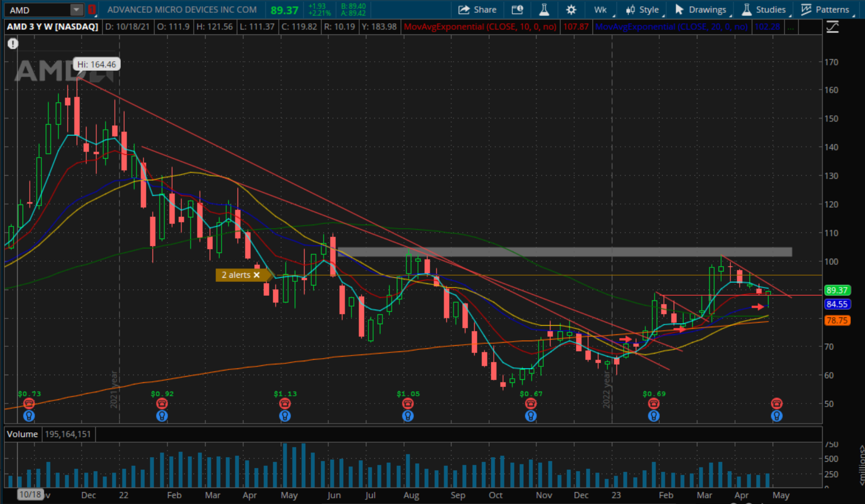Screen dimensions: 865x504
Task: Click the news/clock icon next to Share
Action: [x=517, y=10]
